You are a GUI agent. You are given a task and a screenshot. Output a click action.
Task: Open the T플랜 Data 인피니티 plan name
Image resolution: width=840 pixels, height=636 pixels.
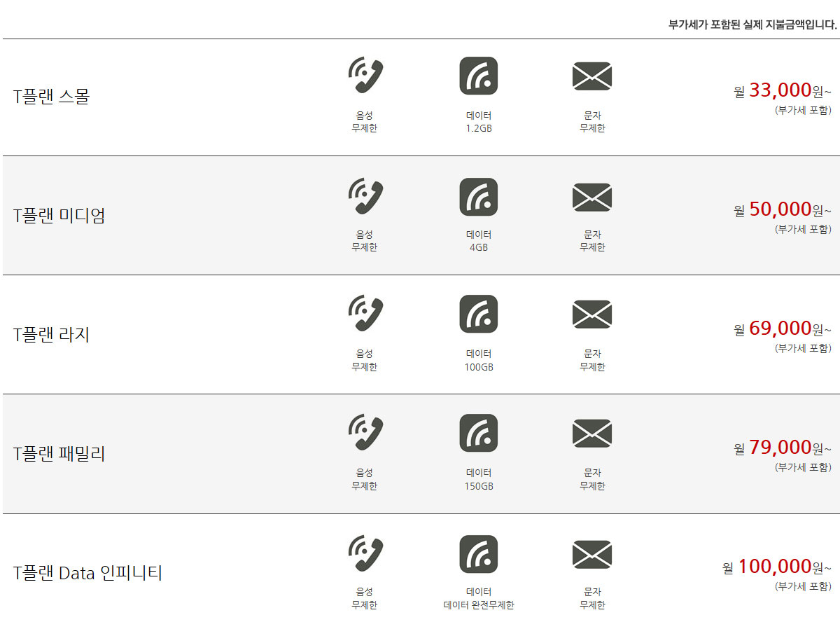pos(87,573)
